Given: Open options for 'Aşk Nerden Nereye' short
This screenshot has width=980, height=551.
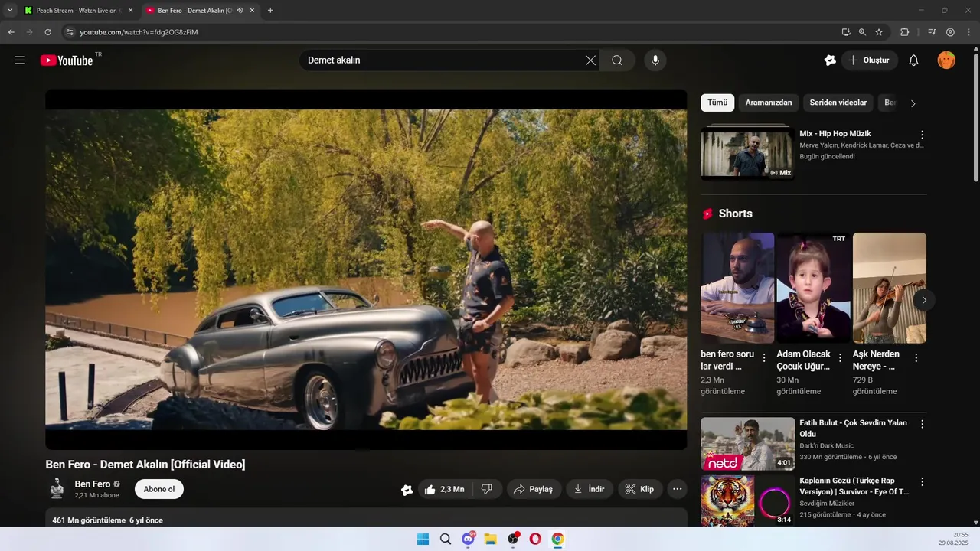Looking at the screenshot, I should [x=916, y=358].
